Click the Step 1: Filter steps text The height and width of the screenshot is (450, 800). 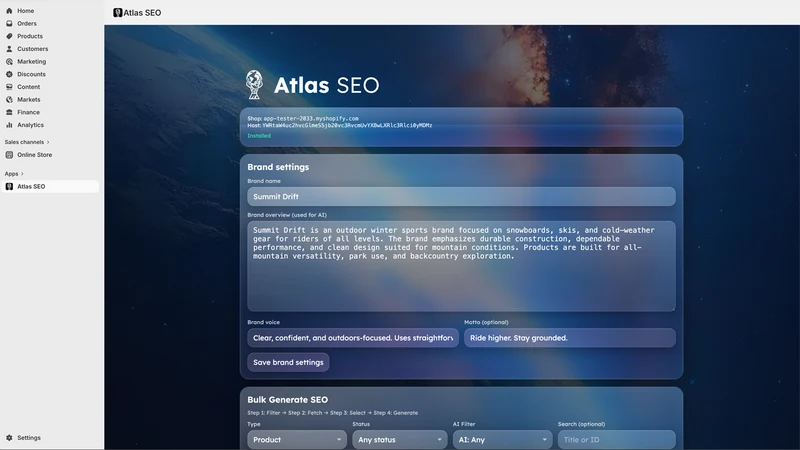point(333,413)
